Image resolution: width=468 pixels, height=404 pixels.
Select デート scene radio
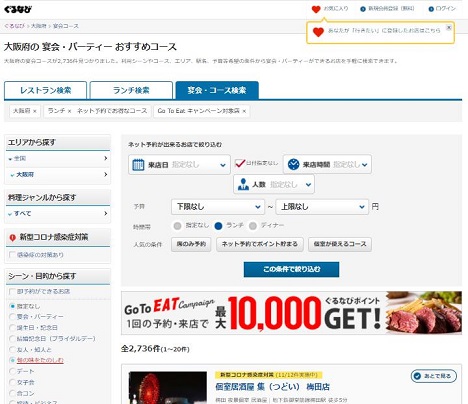[12, 371]
